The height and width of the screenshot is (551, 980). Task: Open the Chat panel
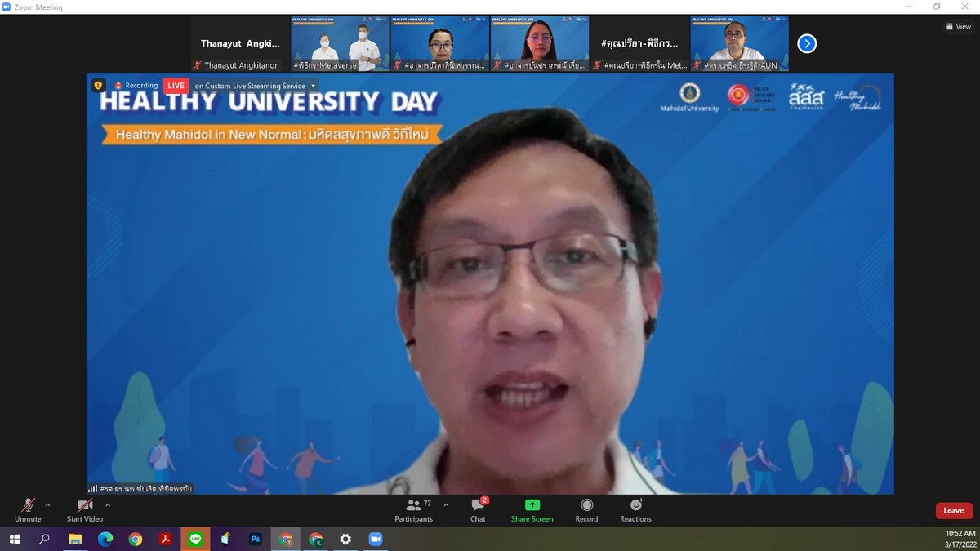click(478, 510)
